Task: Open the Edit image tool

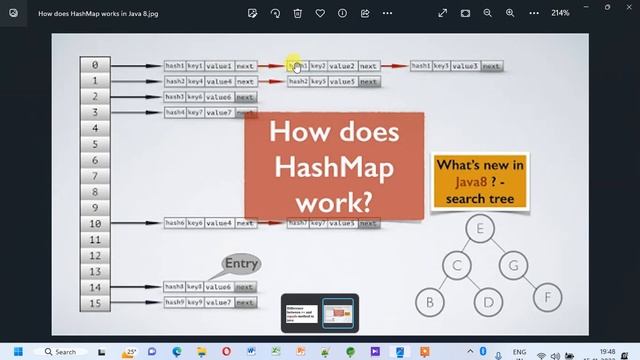Action: [x=253, y=13]
